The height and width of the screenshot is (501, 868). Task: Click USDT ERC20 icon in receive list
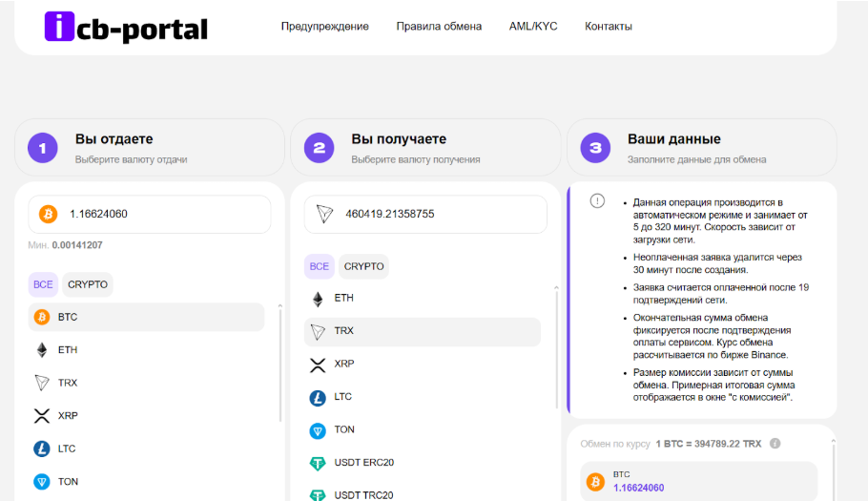tap(318, 464)
